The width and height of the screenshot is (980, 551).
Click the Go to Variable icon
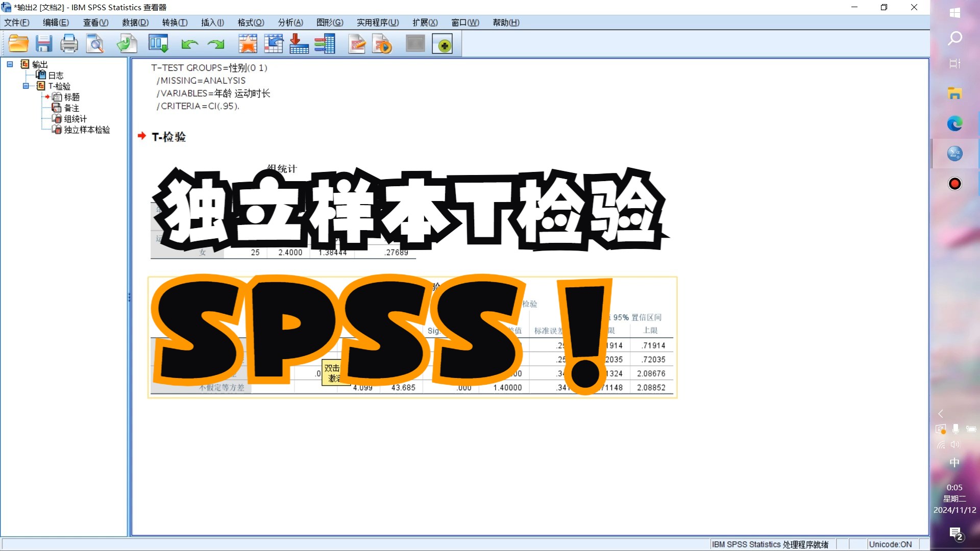tap(299, 44)
